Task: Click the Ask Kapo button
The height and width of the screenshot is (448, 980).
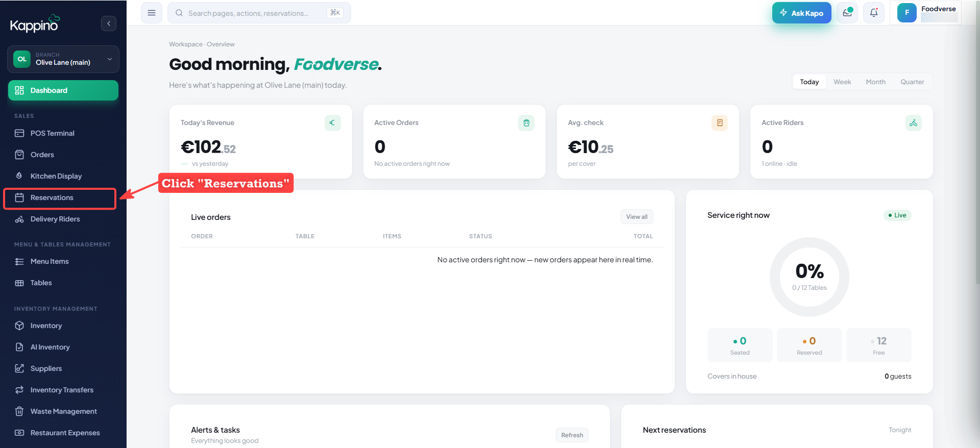Action: pyautogui.click(x=801, y=13)
